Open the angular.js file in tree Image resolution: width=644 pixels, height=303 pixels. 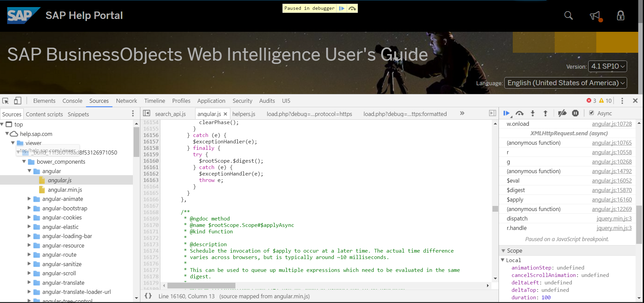pos(60,180)
